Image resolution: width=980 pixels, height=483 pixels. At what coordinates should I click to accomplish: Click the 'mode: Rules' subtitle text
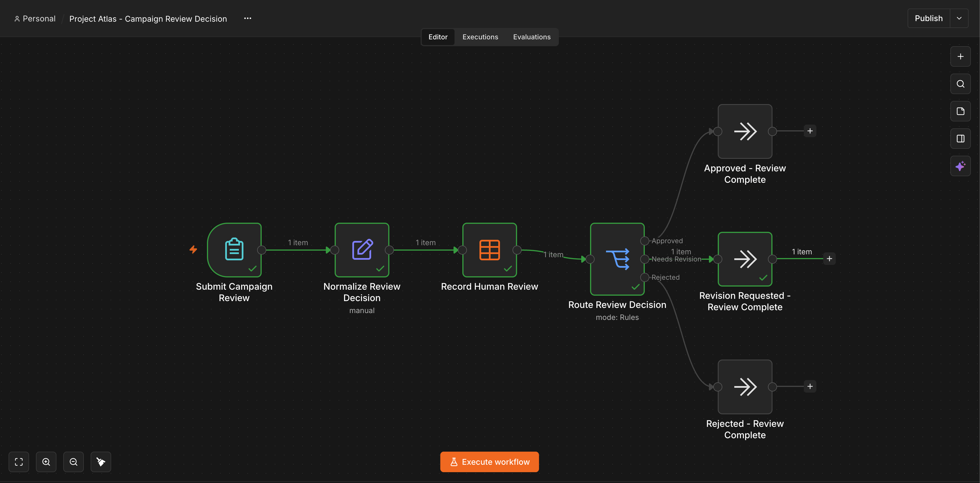(x=617, y=317)
